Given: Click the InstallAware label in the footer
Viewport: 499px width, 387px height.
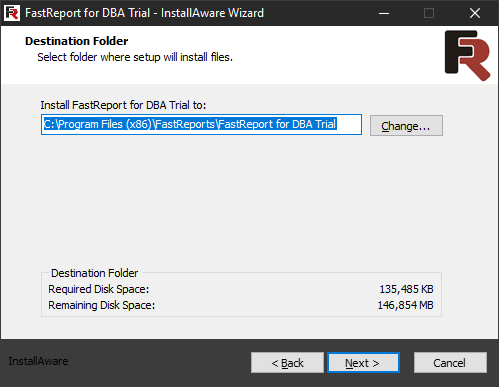Looking at the screenshot, I should [38, 361].
